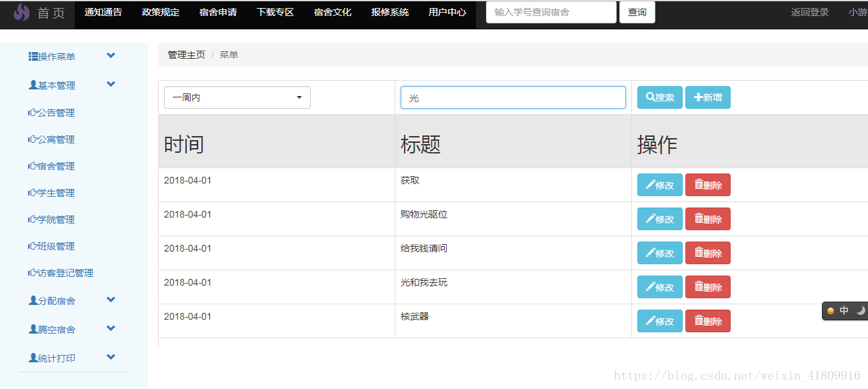The height and width of the screenshot is (389, 868).
Task: Click the hand icon beside 学生管理
Action: pyautogui.click(x=33, y=193)
